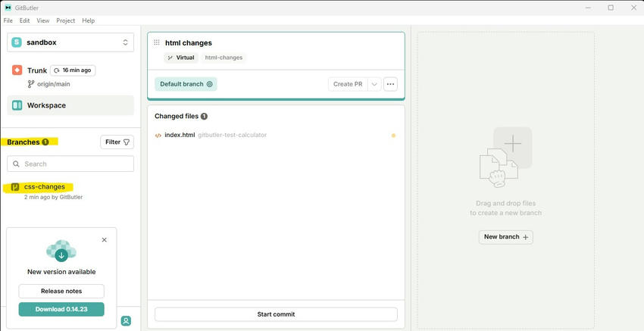Click the Changed files count badge
The height and width of the screenshot is (331, 644).
pos(204,116)
